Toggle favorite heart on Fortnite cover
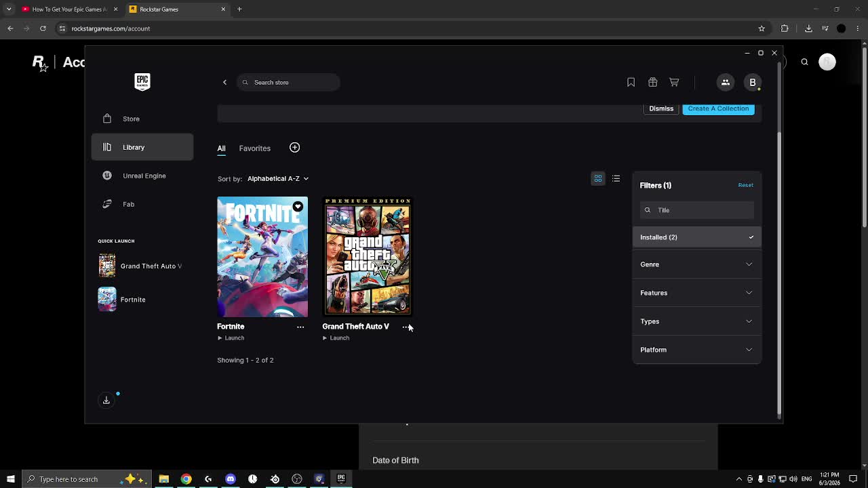This screenshot has width=868, height=488. pos(298,207)
